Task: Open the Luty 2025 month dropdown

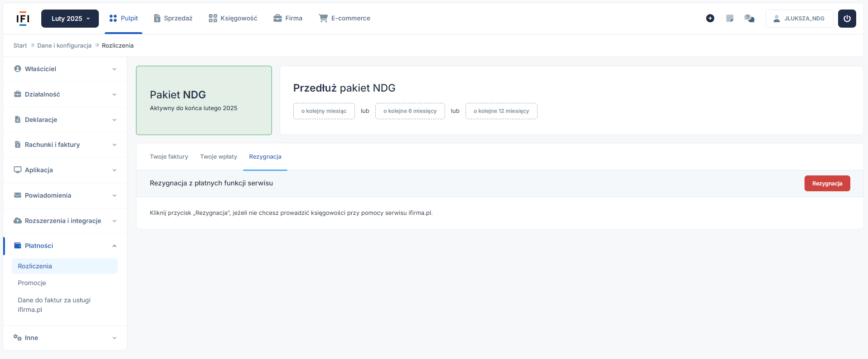Action: [70, 19]
